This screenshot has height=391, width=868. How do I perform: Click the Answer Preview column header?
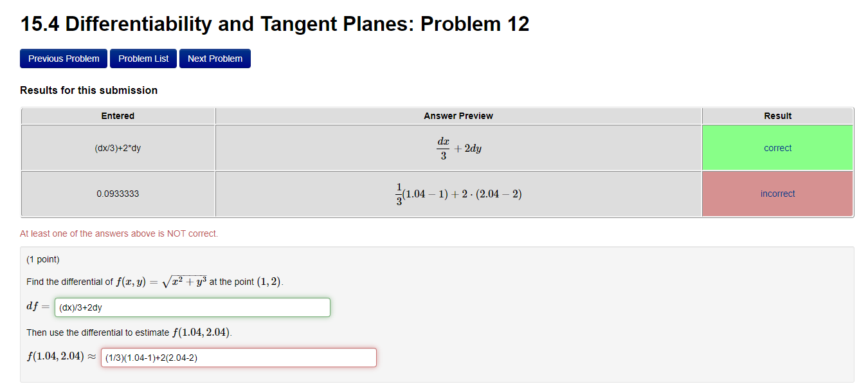tap(458, 116)
